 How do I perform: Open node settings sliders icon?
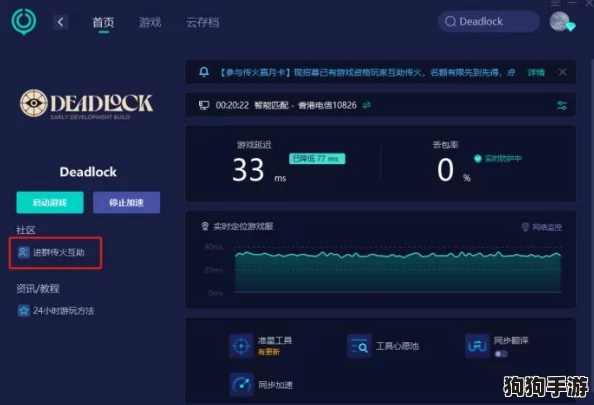(x=562, y=105)
